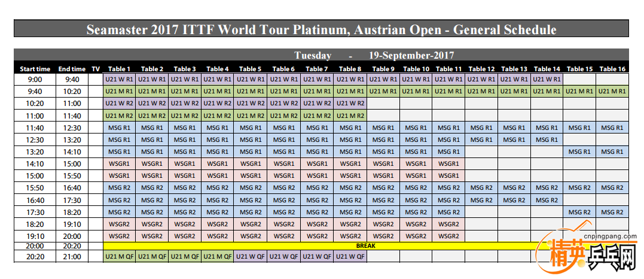Click 17:30 MSG R2 cell under Table 16
The image size is (644, 279).
click(x=612, y=212)
